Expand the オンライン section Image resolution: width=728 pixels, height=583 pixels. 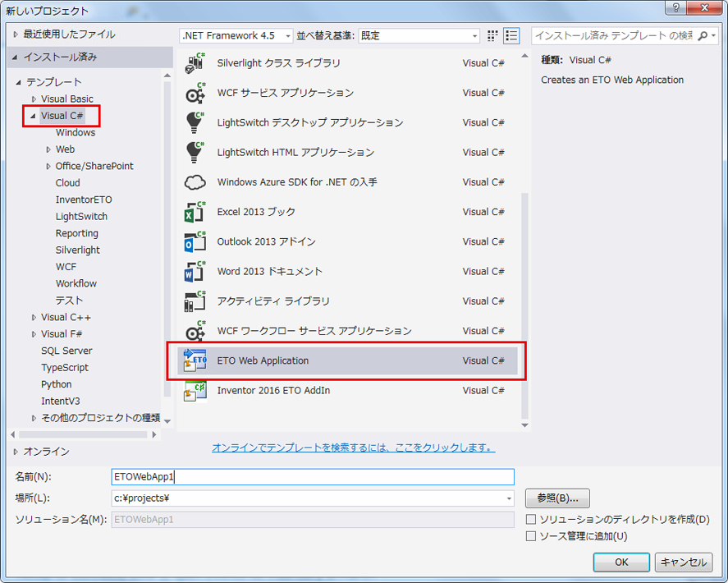(x=16, y=452)
